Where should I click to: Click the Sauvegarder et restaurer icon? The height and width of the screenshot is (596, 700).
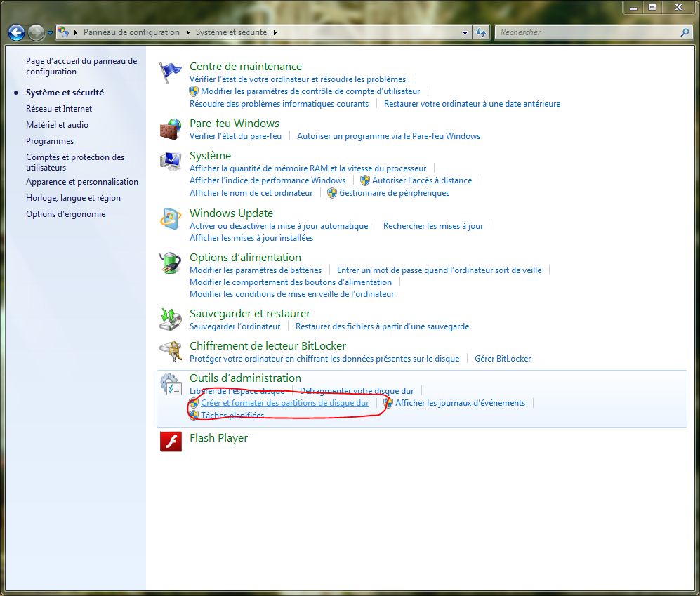pos(171,319)
